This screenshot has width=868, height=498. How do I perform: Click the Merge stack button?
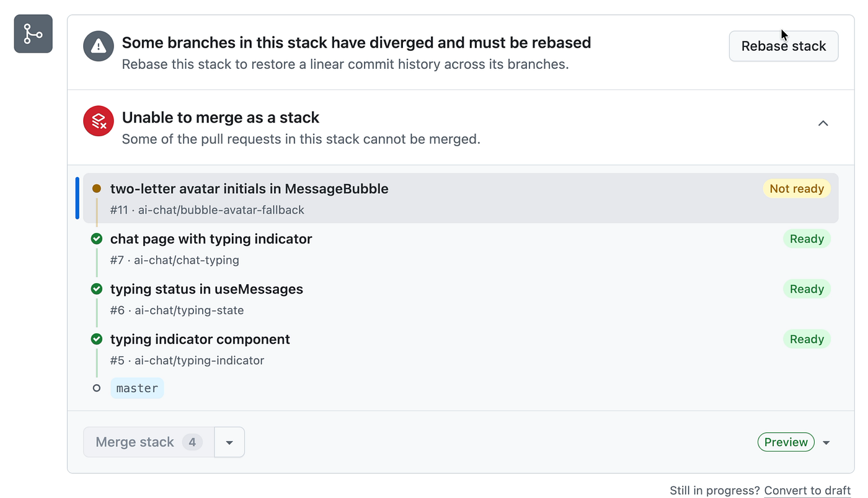coord(149,442)
